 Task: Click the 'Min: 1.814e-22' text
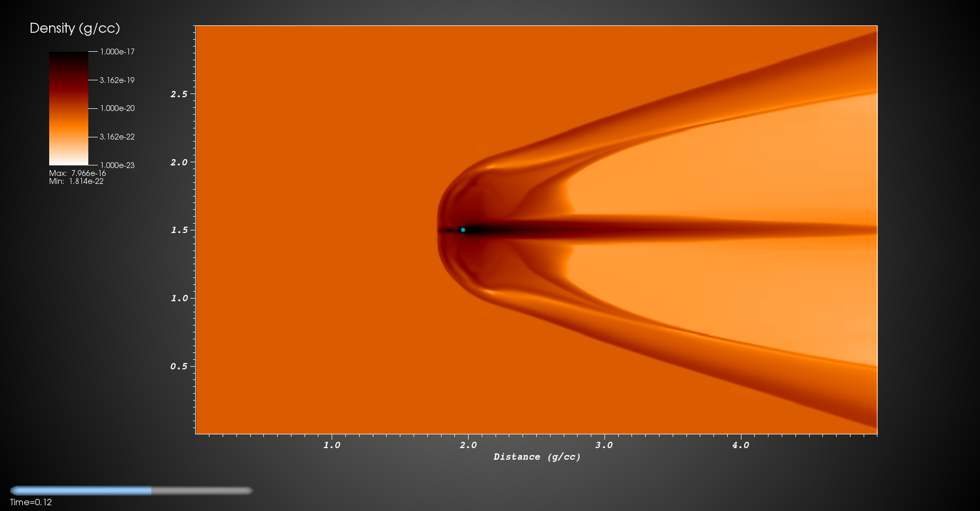(76, 181)
